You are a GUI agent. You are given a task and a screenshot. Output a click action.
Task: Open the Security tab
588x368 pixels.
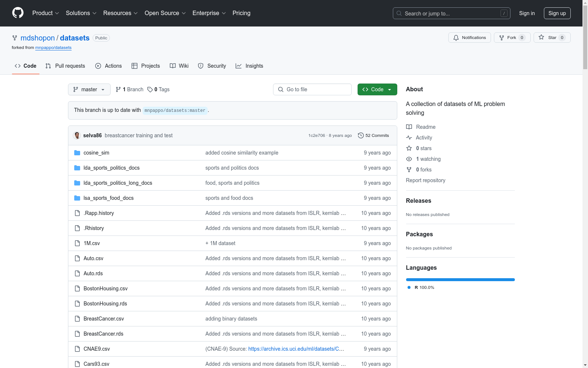212,66
